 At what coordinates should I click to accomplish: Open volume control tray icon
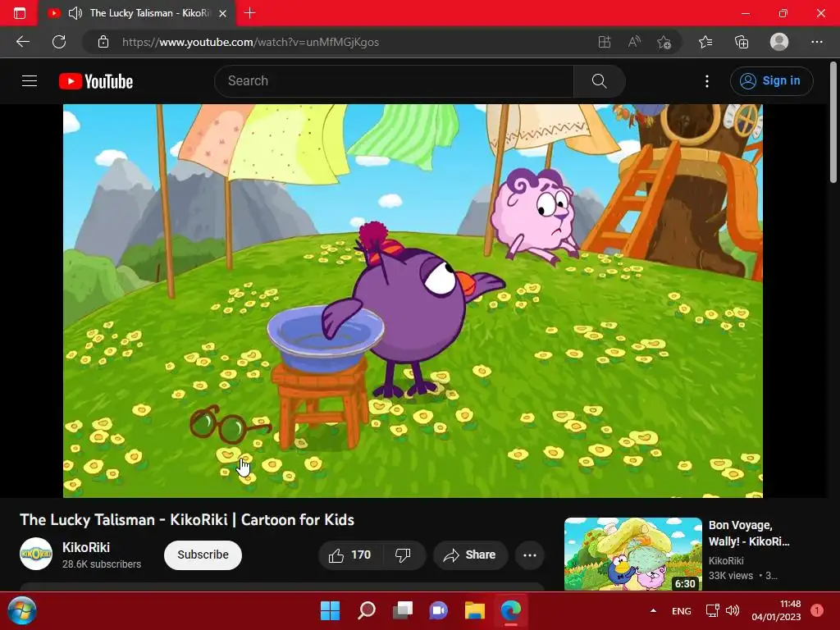(x=733, y=610)
